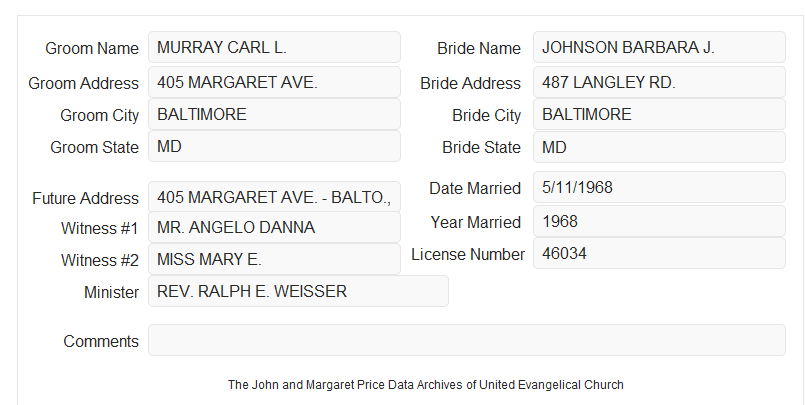Click the Bride Address field
The width and height of the screenshot is (805, 405).
click(659, 82)
